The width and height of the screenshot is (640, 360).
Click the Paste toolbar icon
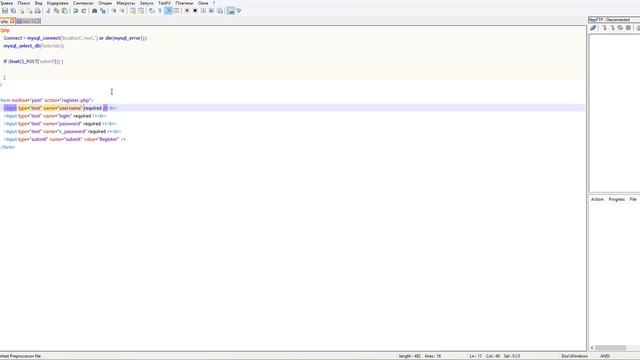tap(64, 11)
